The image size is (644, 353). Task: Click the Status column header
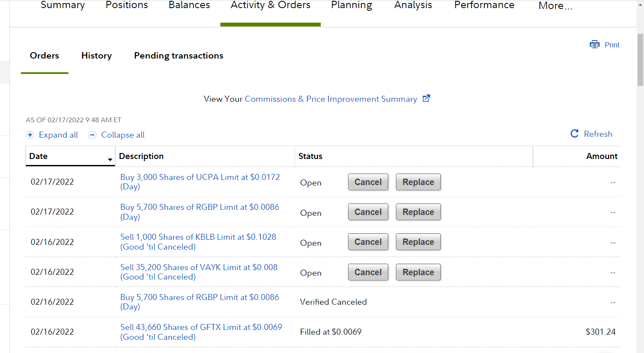[310, 156]
